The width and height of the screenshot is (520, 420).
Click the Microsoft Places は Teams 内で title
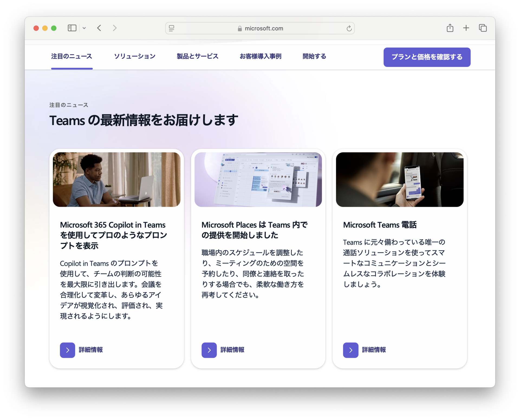point(255,230)
